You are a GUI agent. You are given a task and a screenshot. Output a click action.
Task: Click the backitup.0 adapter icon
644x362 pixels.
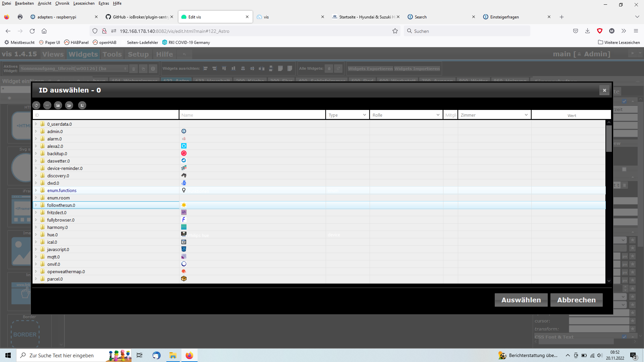tap(184, 154)
